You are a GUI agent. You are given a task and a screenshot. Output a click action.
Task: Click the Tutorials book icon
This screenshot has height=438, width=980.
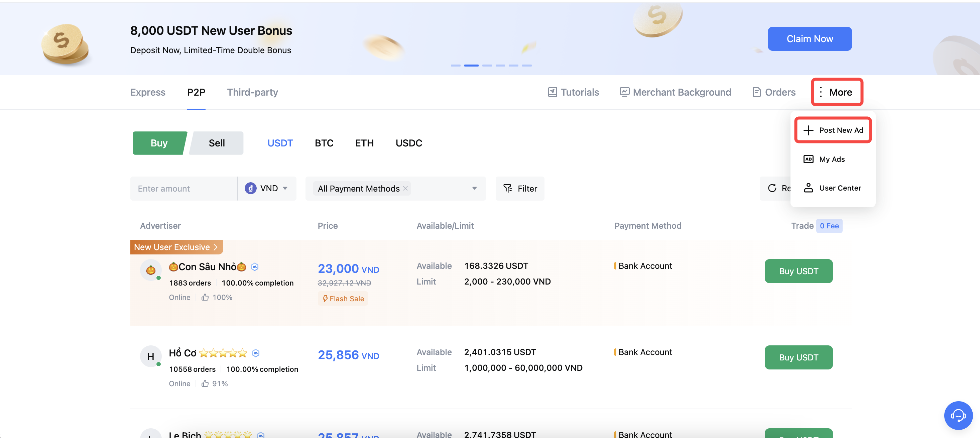pyautogui.click(x=552, y=92)
